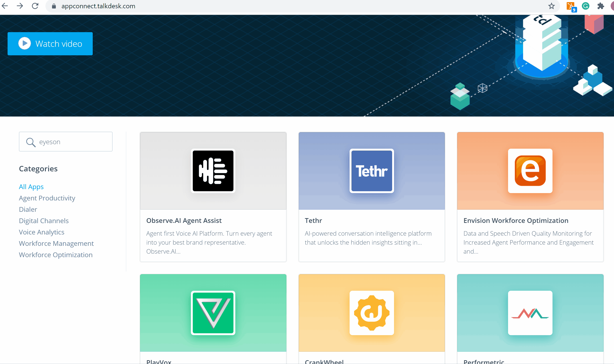Filter by Workforce Management category

coord(56,243)
